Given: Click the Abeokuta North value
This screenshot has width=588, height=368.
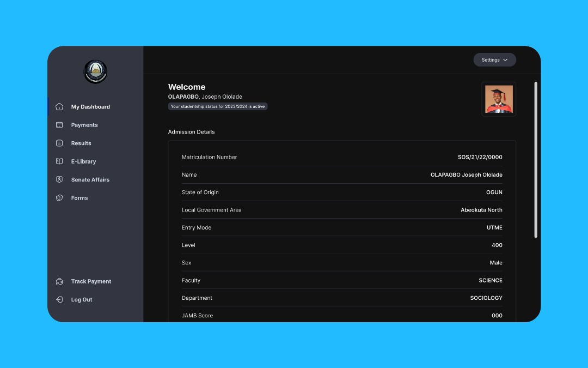Looking at the screenshot, I should [481, 210].
